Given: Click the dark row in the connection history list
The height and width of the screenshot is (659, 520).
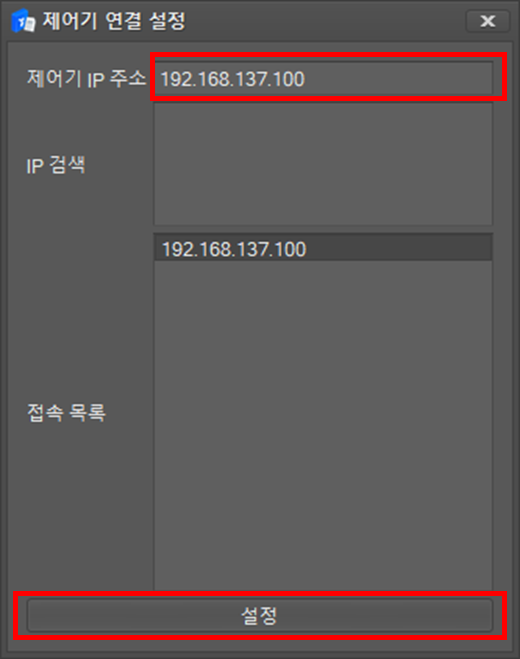Looking at the screenshot, I should click(x=323, y=249).
